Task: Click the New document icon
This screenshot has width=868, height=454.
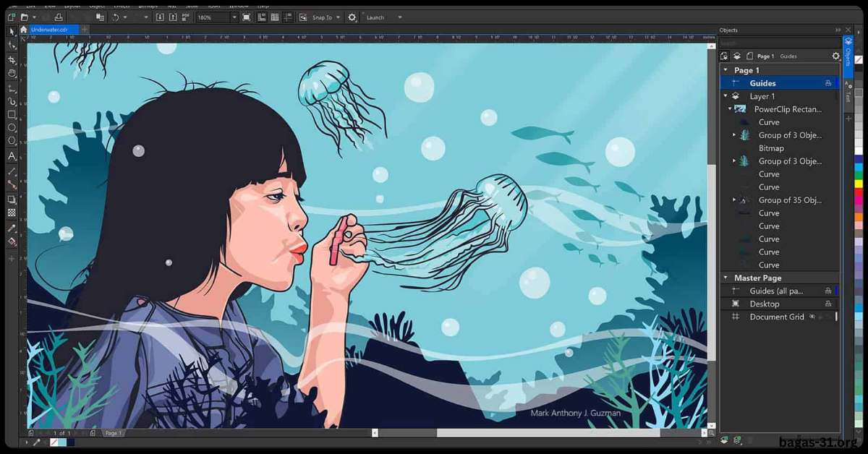Action: click(x=12, y=17)
